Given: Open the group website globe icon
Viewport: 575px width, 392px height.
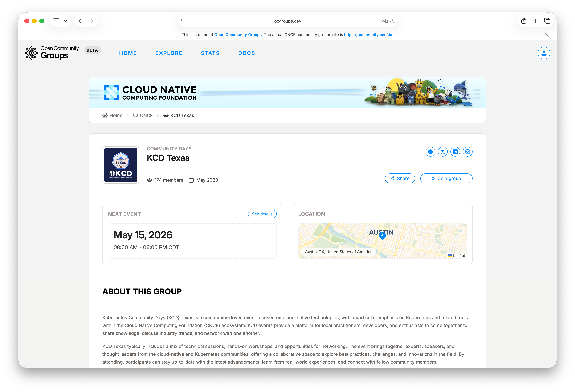Looking at the screenshot, I should (x=430, y=152).
